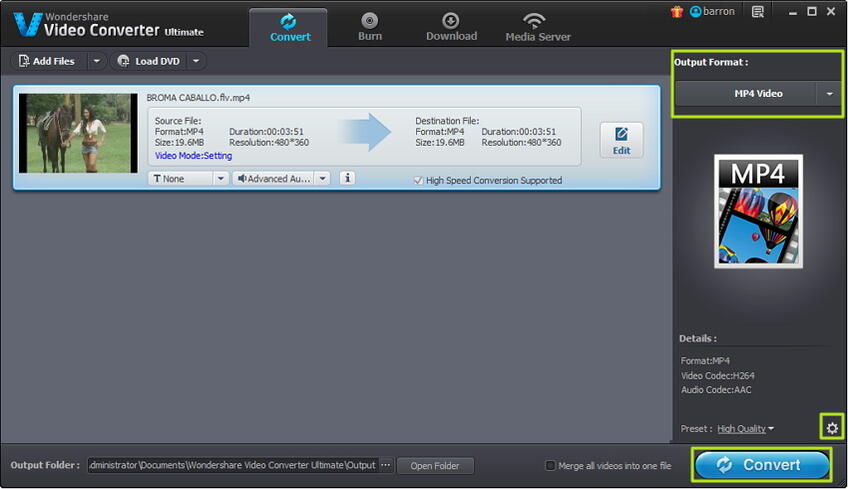Open output settings gear icon

pos(832,428)
